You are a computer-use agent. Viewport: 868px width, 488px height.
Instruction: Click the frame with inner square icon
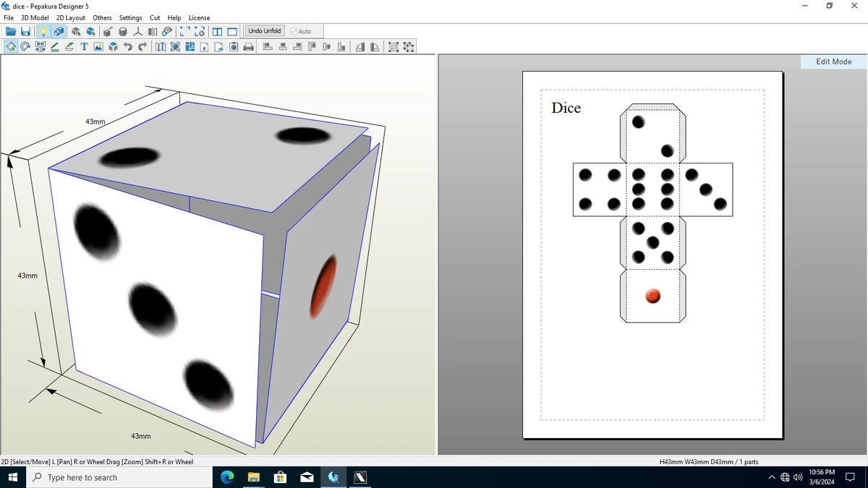(x=393, y=47)
